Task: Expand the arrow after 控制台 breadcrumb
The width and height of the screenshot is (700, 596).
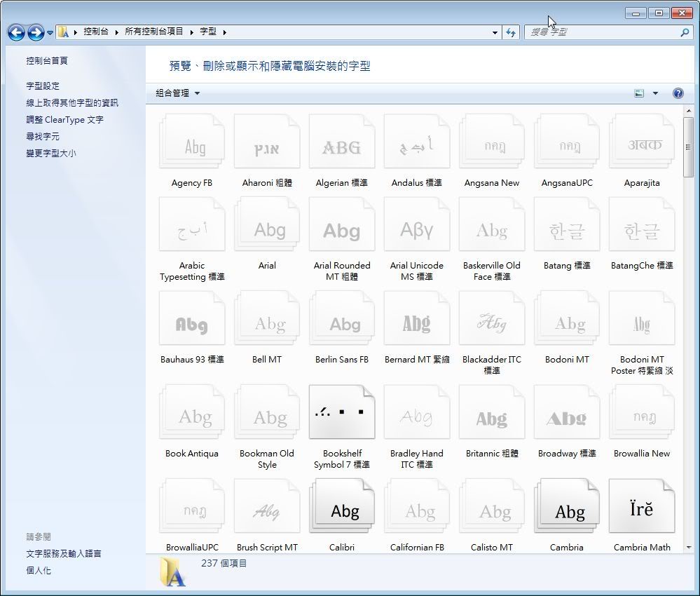Action: [116, 32]
